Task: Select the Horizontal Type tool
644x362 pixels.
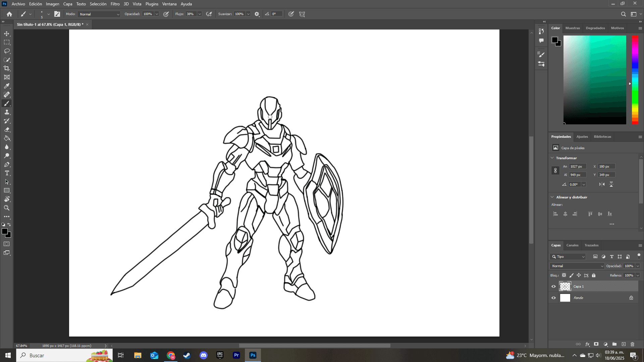Action: 7,173
